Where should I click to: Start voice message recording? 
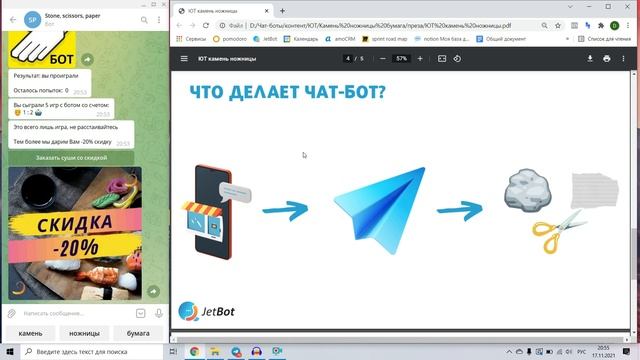click(x=159, y=313)
